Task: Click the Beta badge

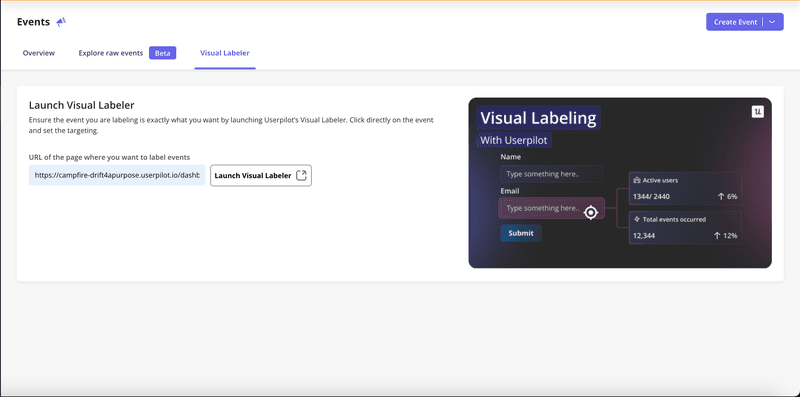Action: [x=162, y=53]
